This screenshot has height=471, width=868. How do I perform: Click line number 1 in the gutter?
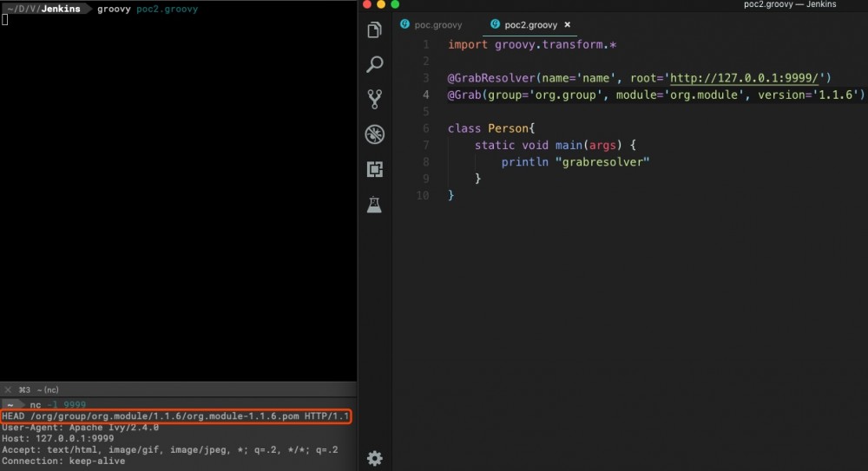click(425, 44)
